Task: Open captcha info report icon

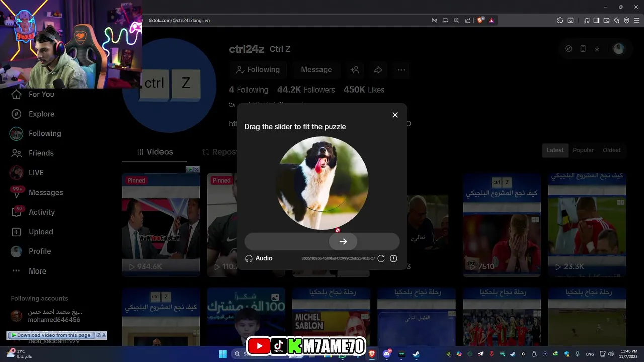Action: (393, 258)
